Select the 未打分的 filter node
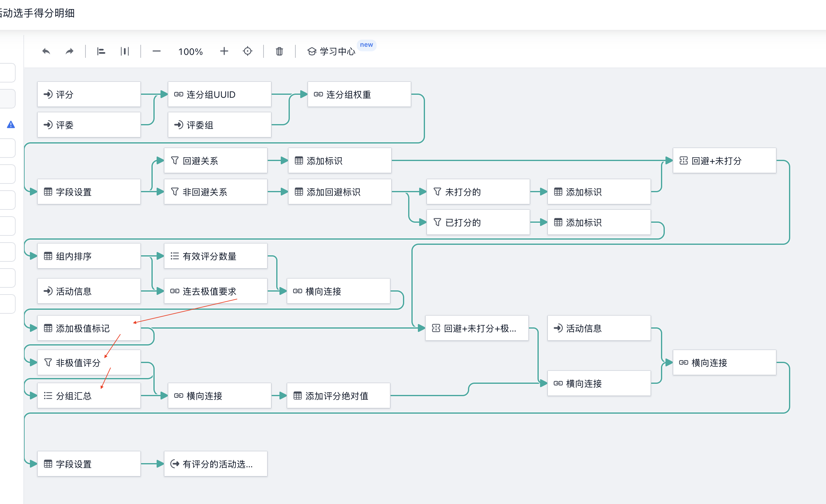The height and width of the screenshot is (504, 826). (x=478, y=192)
